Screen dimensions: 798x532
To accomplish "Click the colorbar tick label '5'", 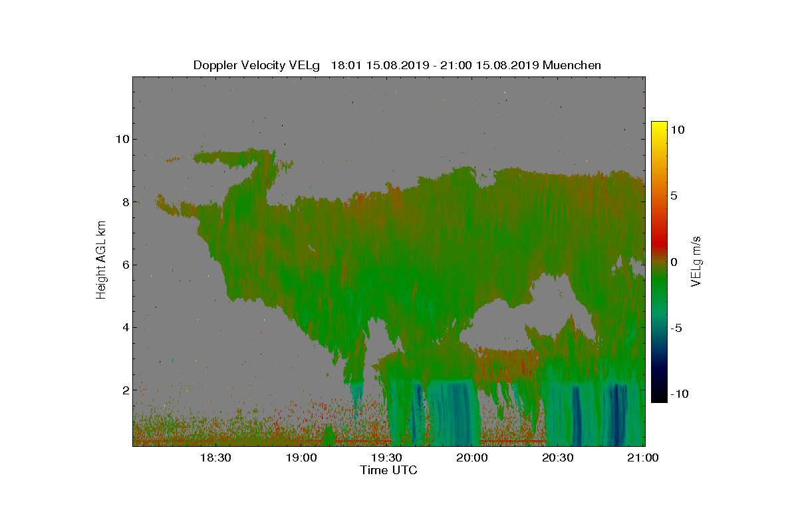I will [674, 196].
